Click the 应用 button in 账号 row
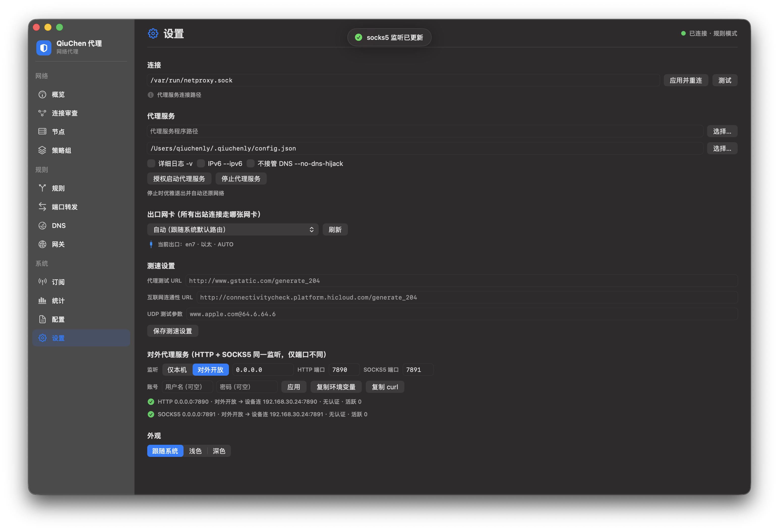Image resolution: width=779 pixels, height=532 pixels. (x=294, y=387)
